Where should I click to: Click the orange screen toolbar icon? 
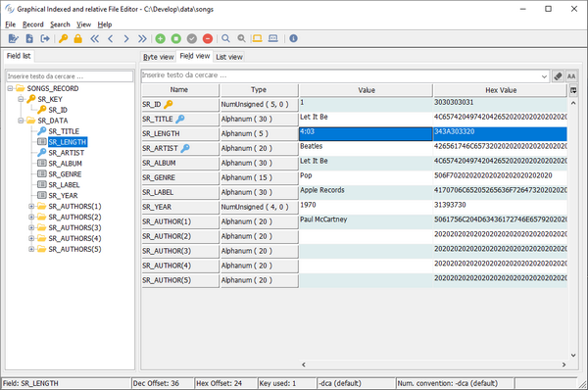[257, 38]
